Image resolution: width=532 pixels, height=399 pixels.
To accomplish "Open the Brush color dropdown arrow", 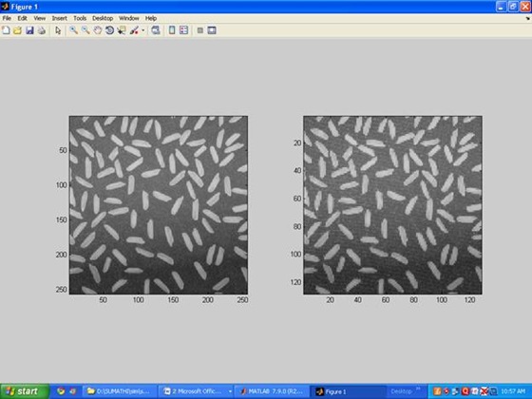I will coord(142,30).
